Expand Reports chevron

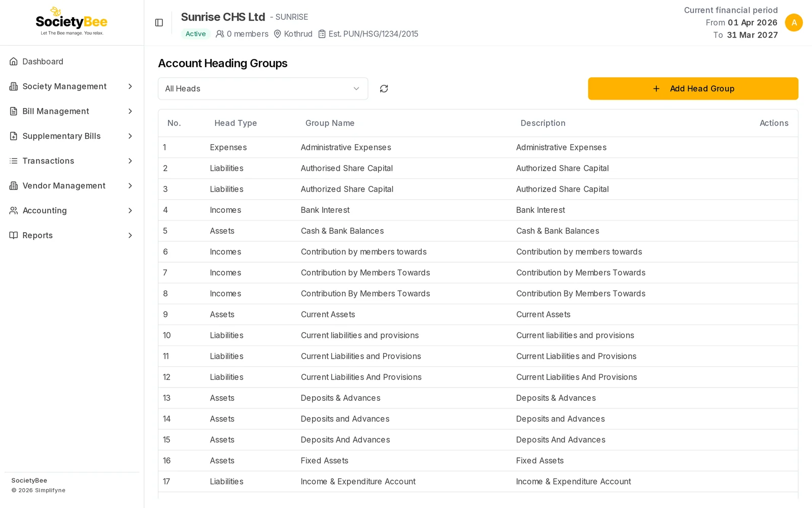click(x=130, y=235)
